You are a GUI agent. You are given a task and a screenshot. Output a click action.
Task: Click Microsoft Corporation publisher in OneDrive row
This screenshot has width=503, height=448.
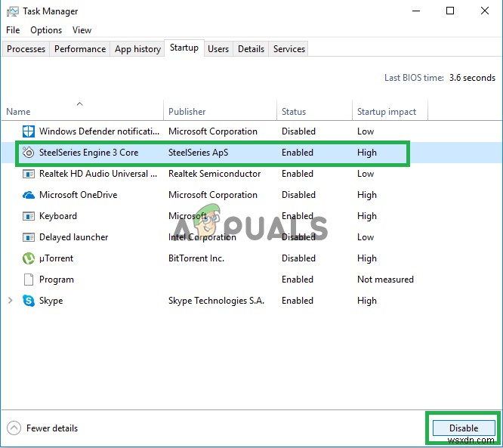213,195
